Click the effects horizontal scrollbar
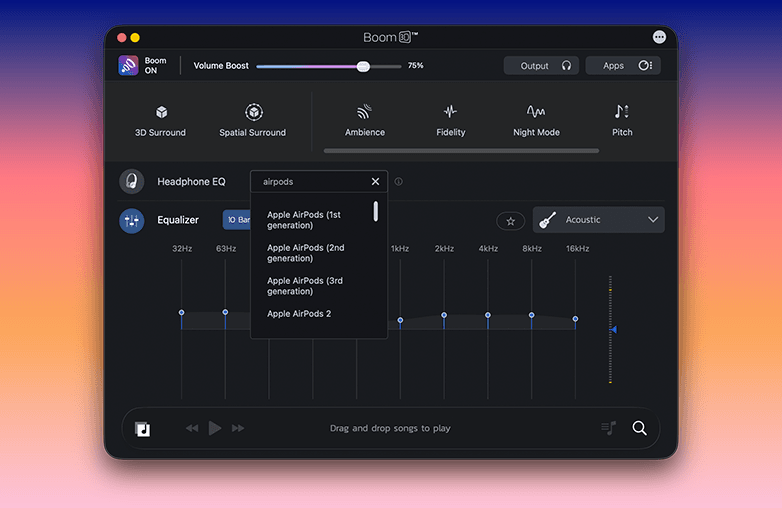The image size is (782, 508). (461, 151)
